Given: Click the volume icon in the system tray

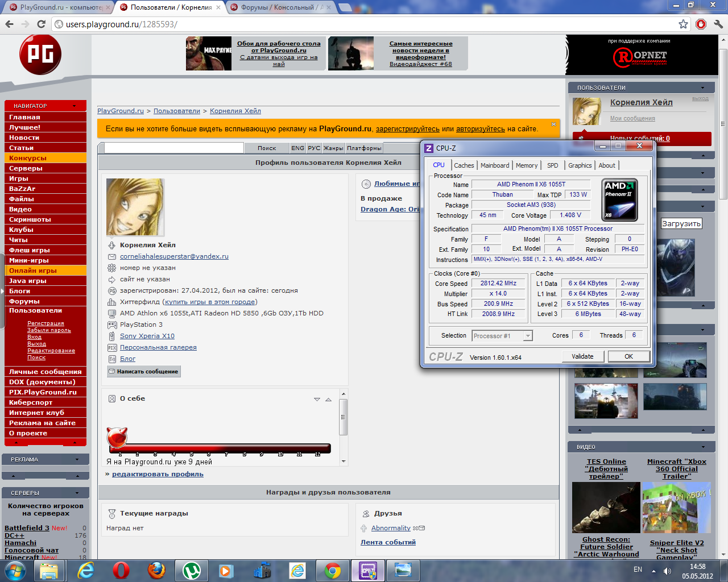Looking at the screenshot, I should click(667, 571).
